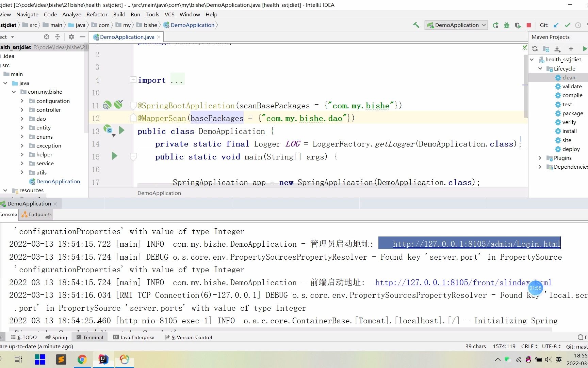The image size is (588, 368).
Task: Click Maven download sources icon
Action: pyautogui.click(x=557, y=49)
